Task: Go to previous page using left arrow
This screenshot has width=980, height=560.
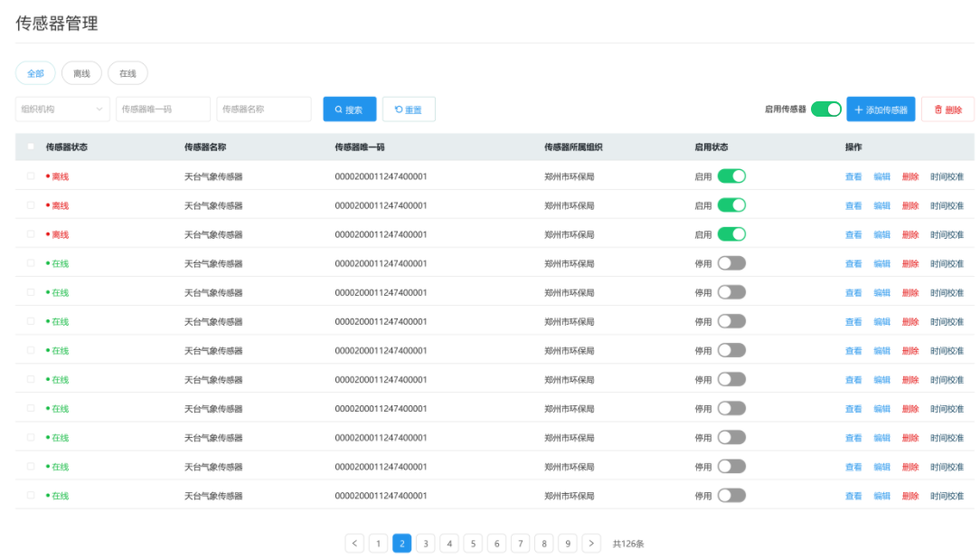Action: pyautogui.click(x=354, y=543)
